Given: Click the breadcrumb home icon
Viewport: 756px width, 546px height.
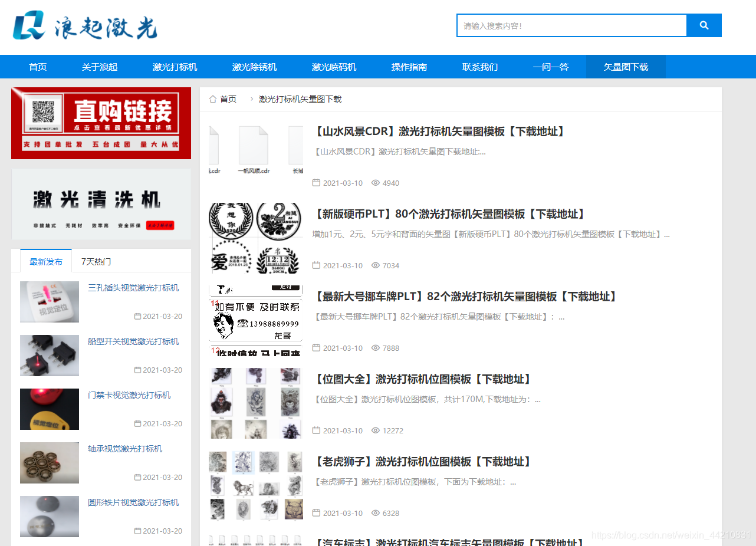Looking at the screenshot, I should pos(213,99).
